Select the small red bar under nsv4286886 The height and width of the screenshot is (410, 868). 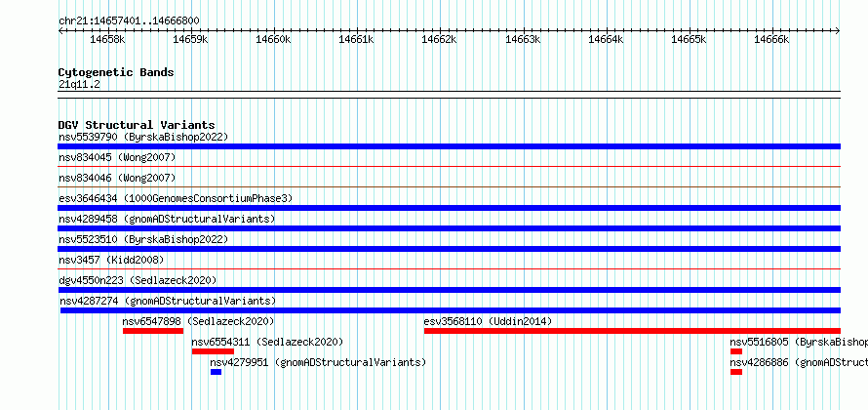click(x=736, y=372)
